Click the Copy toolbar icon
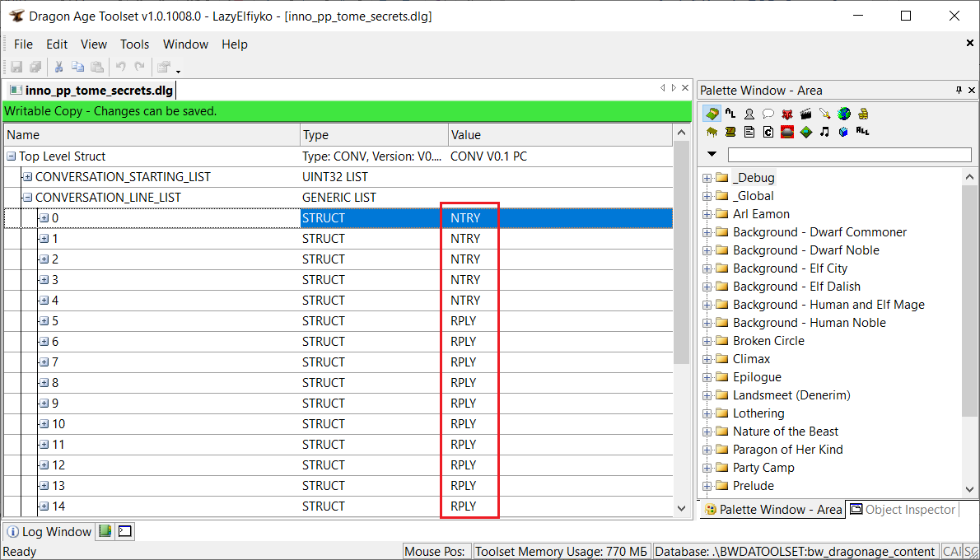Viewport: 980px width, 560px height. pyautogui.click(x=77, y=66)
